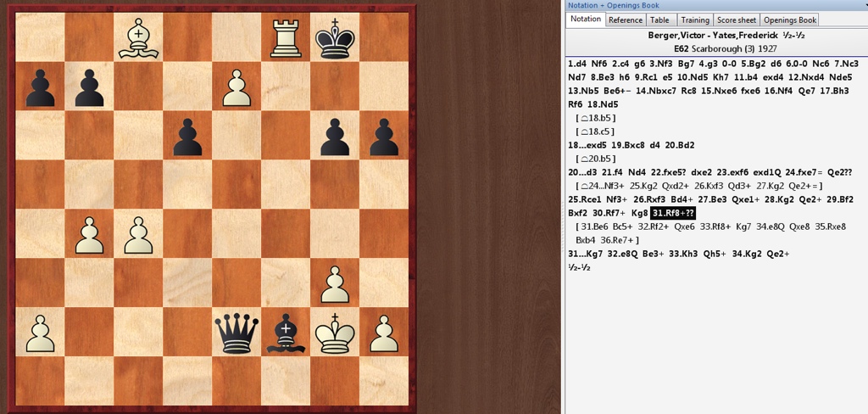The image size is (868, 414).
Task: Click the white king on g2
Action: [335, 330]
